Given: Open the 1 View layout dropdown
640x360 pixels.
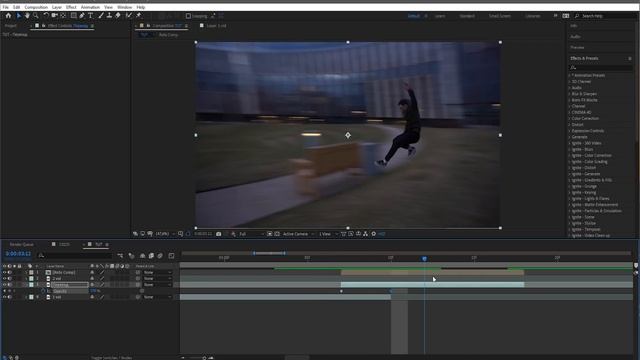Looking at the screenshot, I should [x=328, y=234].
